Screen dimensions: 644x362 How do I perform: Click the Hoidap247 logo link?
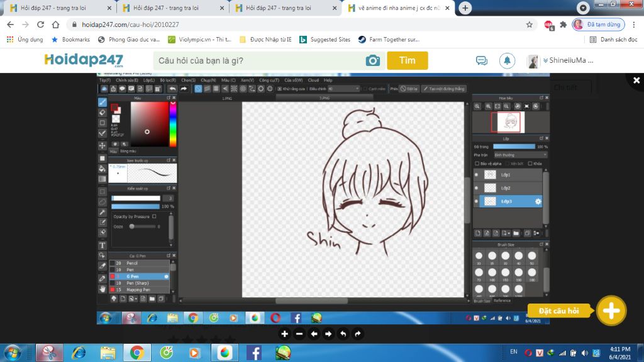84,60
